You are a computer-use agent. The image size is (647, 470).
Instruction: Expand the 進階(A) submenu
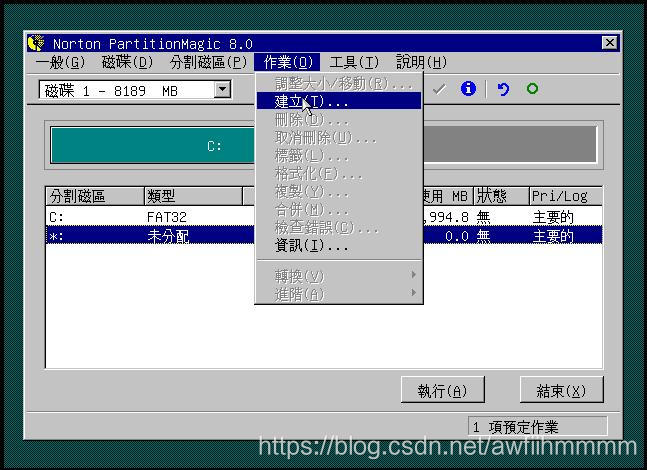point(339,294)
